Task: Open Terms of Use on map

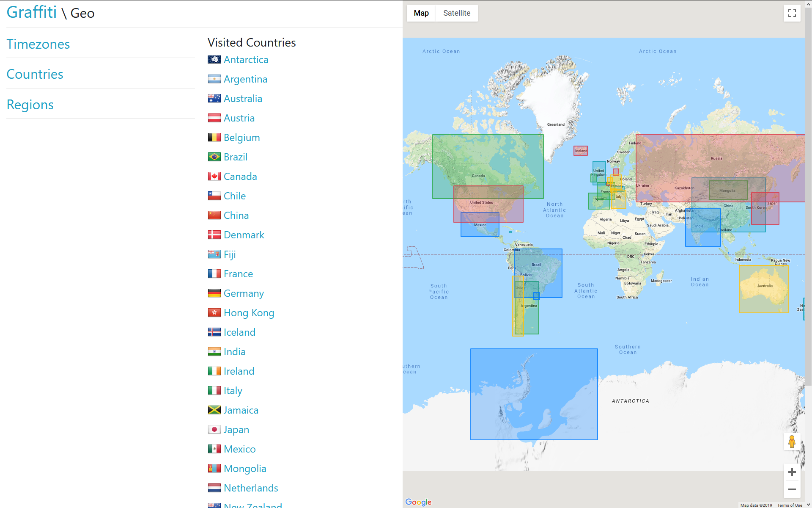Action: point(789,505)
